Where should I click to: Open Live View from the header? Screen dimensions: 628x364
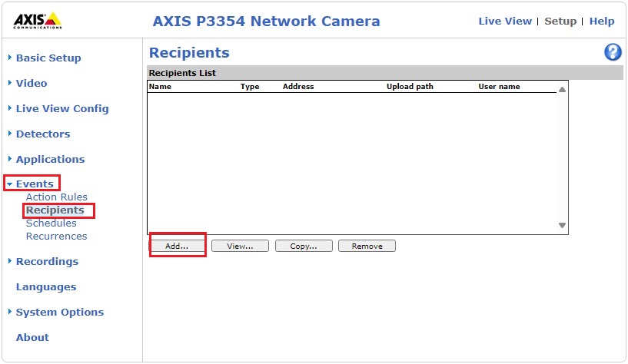[504, 22]
